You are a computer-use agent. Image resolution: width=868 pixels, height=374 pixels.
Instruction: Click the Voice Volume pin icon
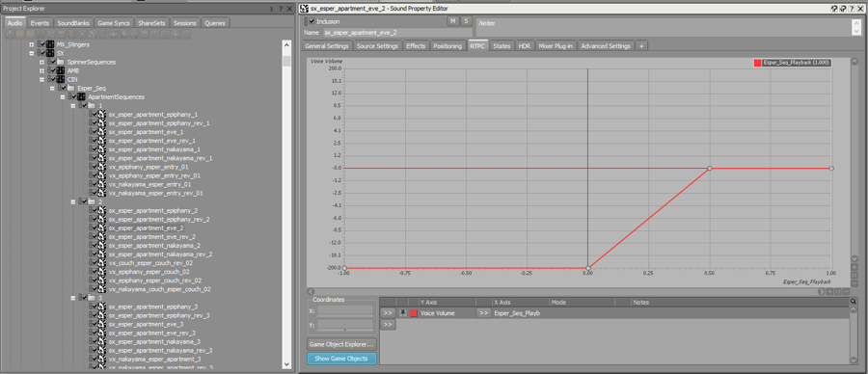pos(403,313)
